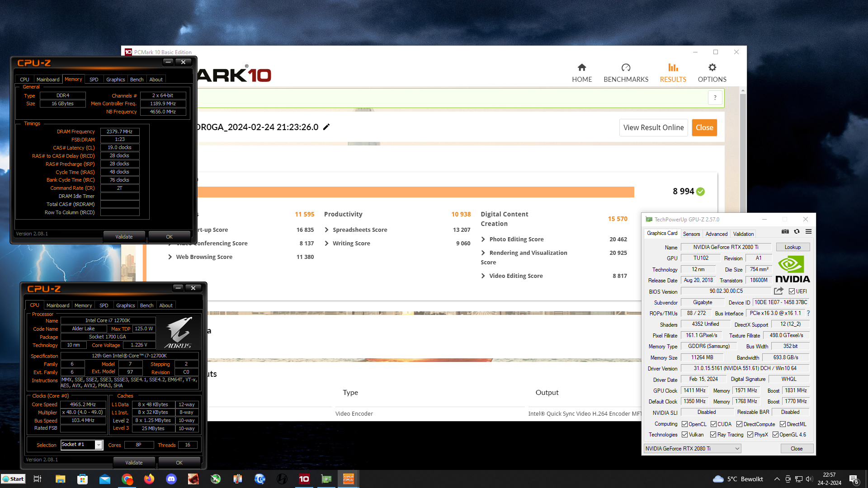This screenshot has height=488, width=868.
Task: Toggle the Vulkan checkbox in GPU-Z
Action: click(x=684, y=435)
